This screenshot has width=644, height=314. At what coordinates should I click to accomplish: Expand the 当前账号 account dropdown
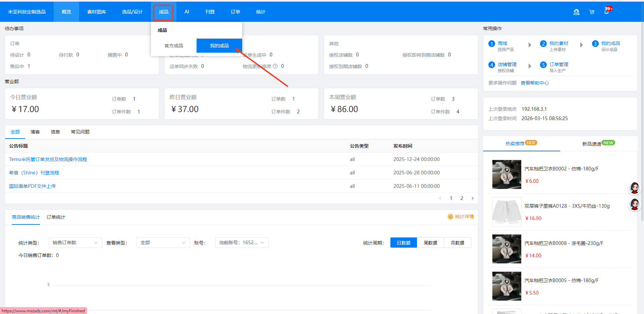pyautogui.click(x=241, y=243)
